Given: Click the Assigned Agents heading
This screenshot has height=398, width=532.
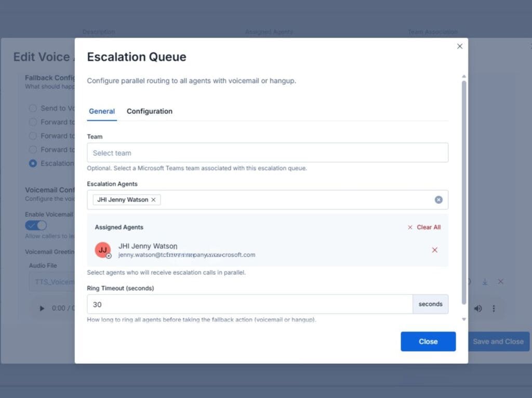Looking at the screenshot, I should coord(119,227).
